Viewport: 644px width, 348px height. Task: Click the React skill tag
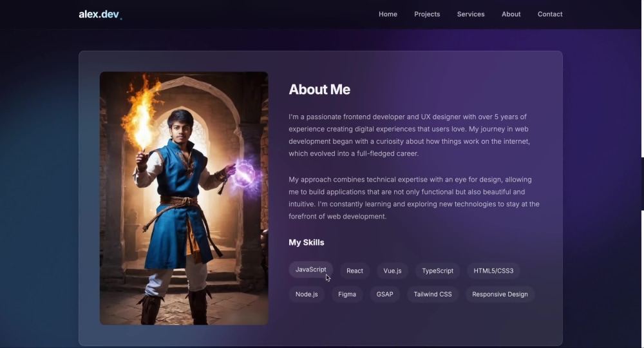354,271
